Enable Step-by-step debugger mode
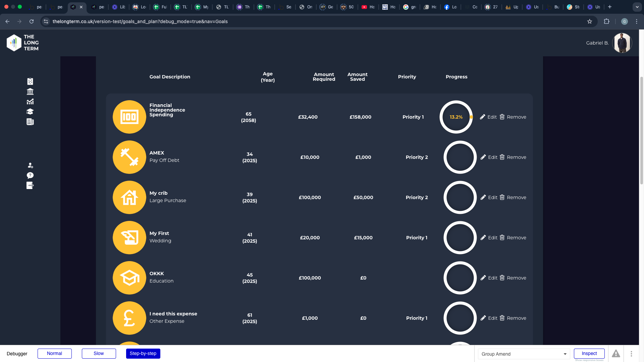The image size is (644, 362). coord(143,354)
